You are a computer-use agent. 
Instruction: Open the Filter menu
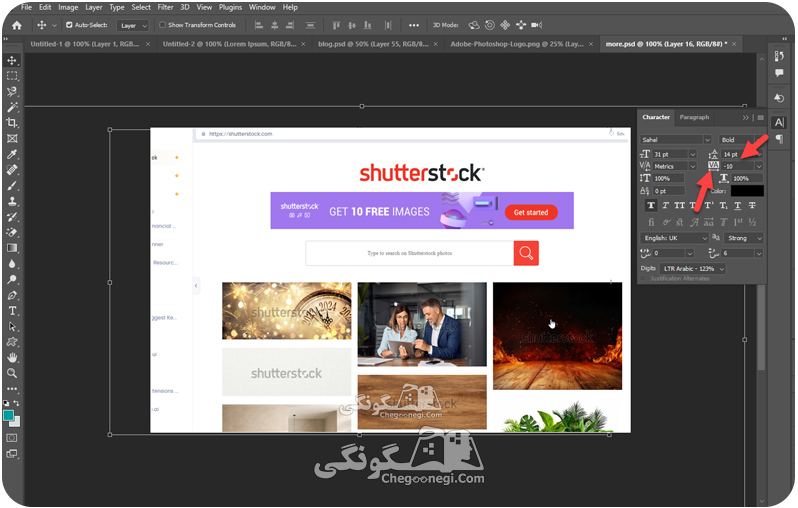pos(165,7)
